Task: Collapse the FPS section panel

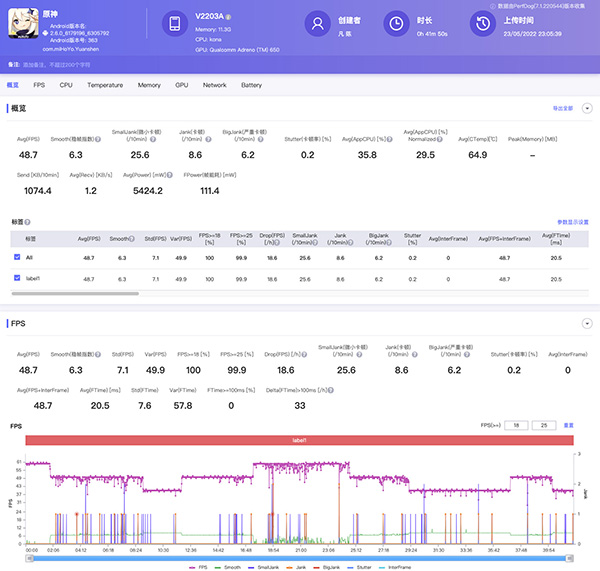Action: (x=587, y=325)
